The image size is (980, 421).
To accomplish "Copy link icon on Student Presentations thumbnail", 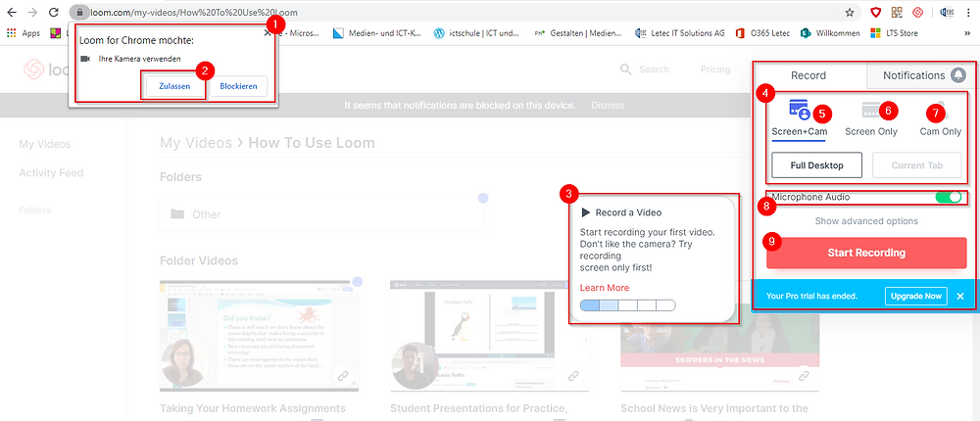I will (x=572, y=376).
